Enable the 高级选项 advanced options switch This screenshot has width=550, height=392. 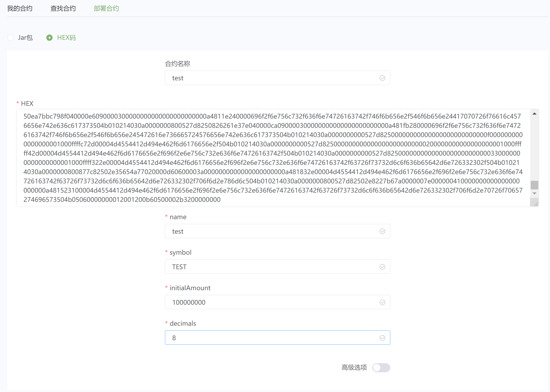[x=381, y=367]
